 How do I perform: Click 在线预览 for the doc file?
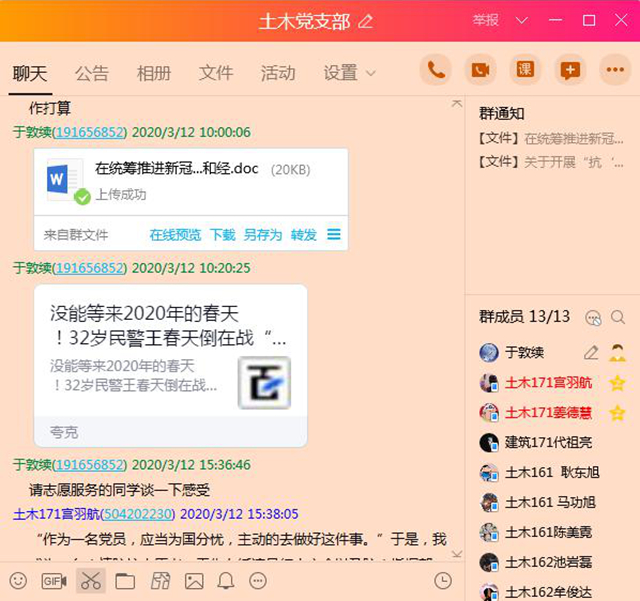click(x=175, y=235)
